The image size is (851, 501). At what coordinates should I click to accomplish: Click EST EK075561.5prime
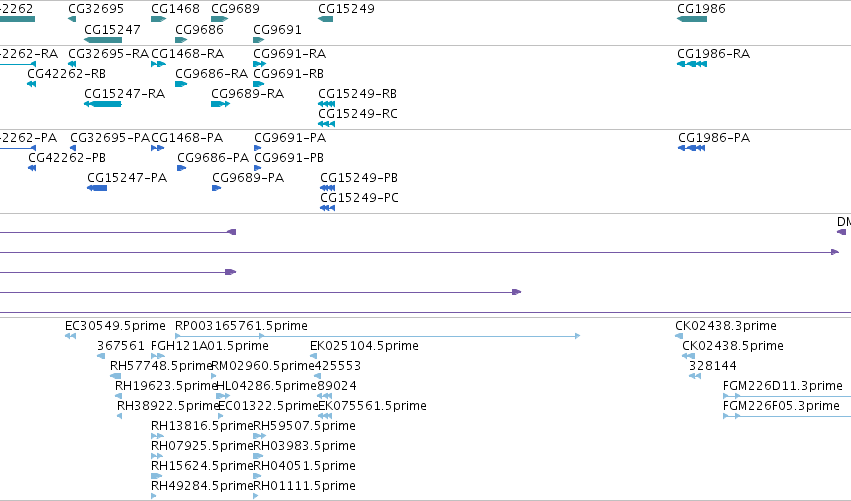pos(372,406)
